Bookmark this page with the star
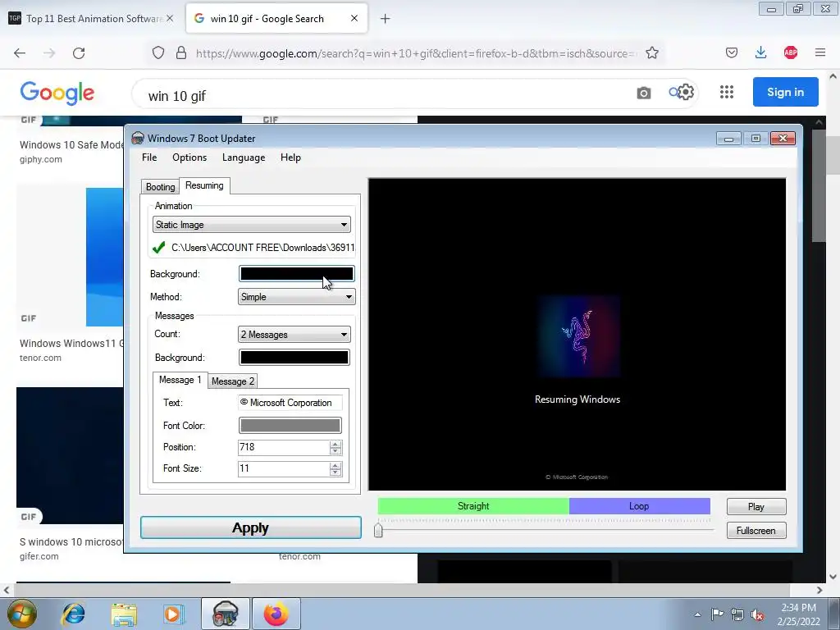Image resolution: width=840 pixels, height=630 pixels. click(x=652, y=52)
